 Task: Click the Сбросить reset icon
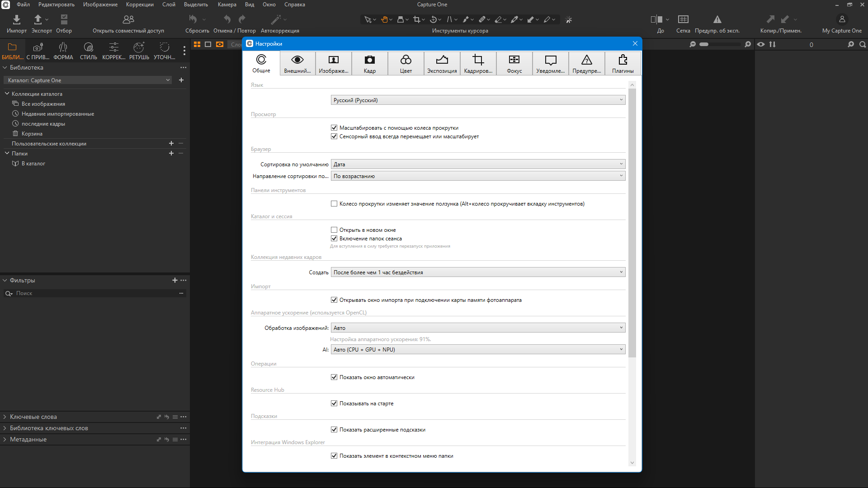point(193,19)
